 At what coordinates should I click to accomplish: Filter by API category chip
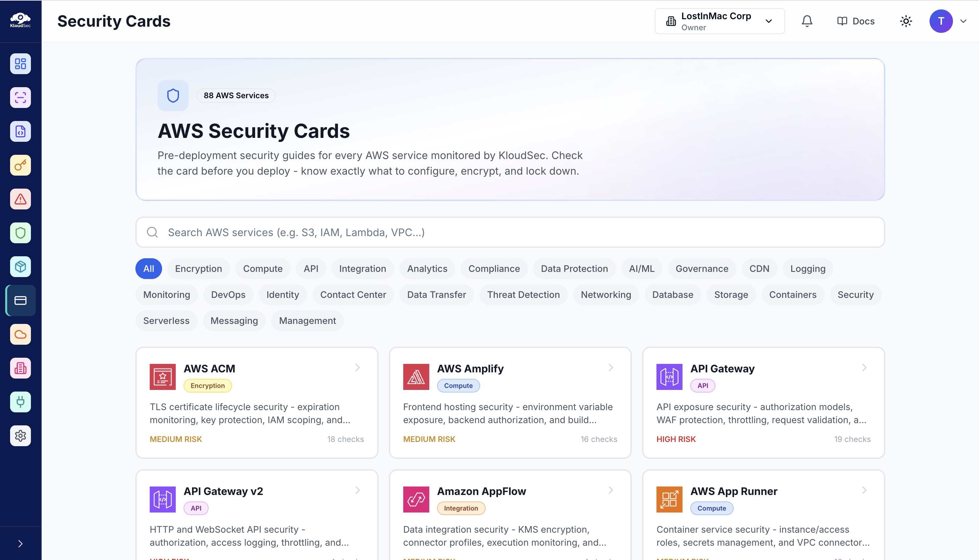[x=311, y=269]
